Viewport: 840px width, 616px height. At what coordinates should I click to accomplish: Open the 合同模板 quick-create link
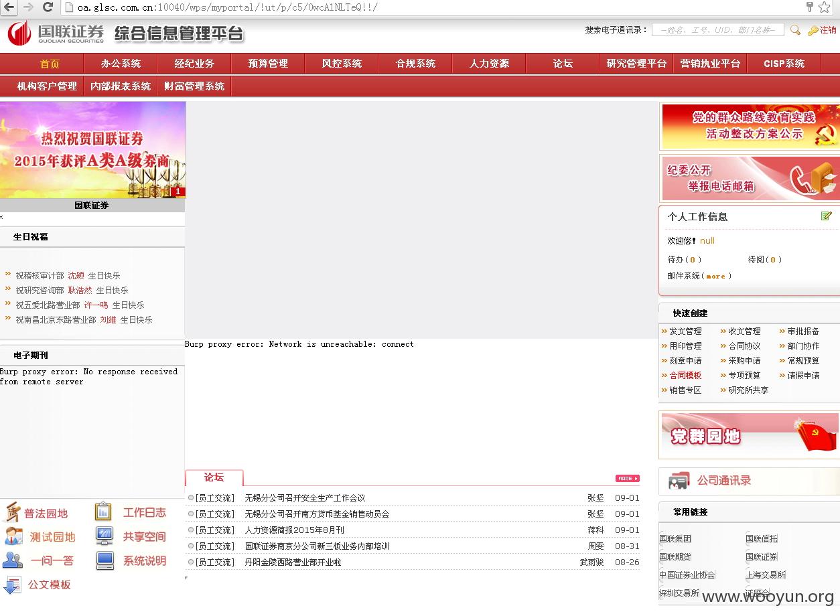click(x=685, y=376)
